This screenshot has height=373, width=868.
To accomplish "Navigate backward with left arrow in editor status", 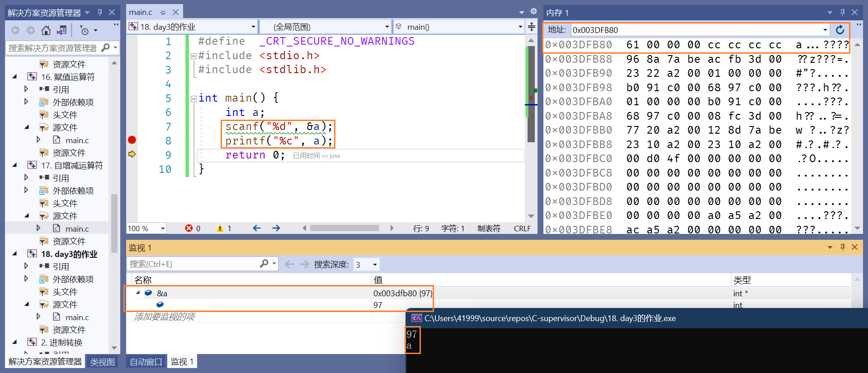I will 257,228.
